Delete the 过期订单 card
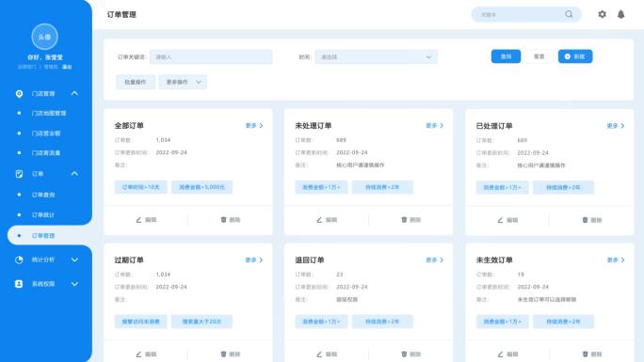Image resolution: width=644 pixels, height=362 pixels. 231,354
